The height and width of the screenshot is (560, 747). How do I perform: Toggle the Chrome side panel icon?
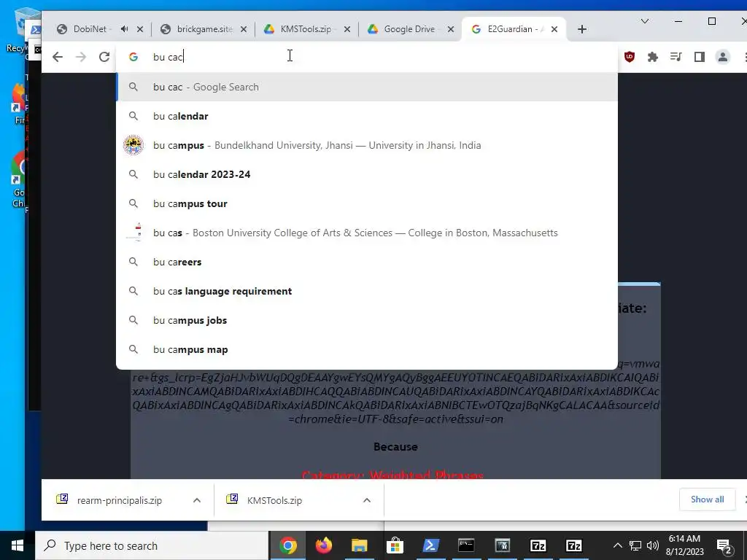point(700,57)
